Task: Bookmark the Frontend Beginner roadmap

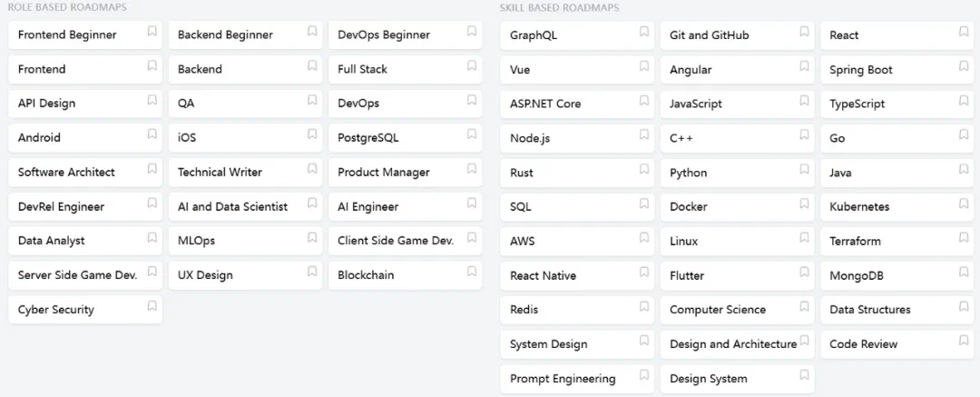Action: click(x=152, y=32)
